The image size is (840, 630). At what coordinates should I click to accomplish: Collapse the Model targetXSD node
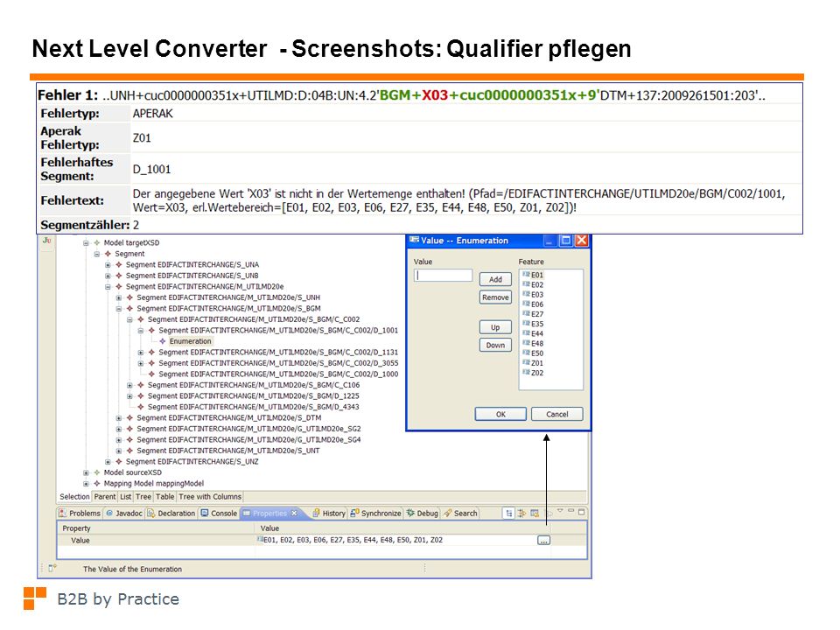[86, 242]
